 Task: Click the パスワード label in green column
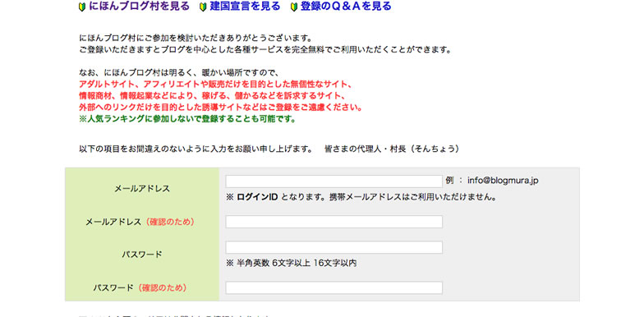[141, 255]
